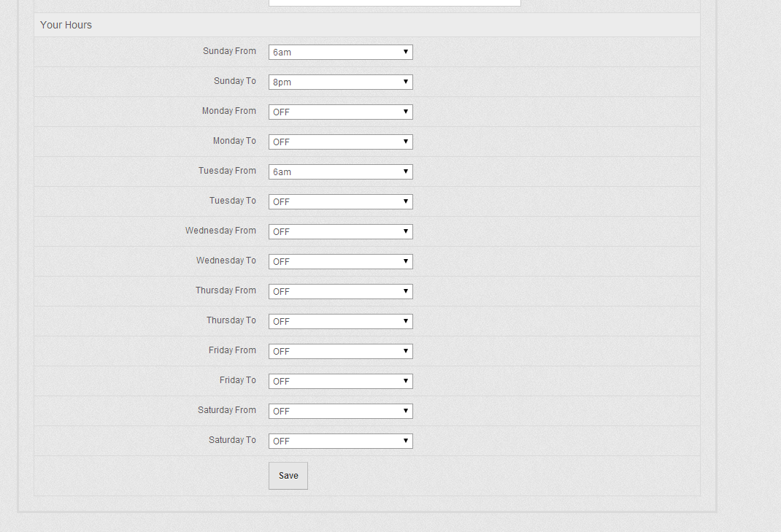Click the Thursday To dropdown
Screen dimensions: 781x532
point(340,322)
